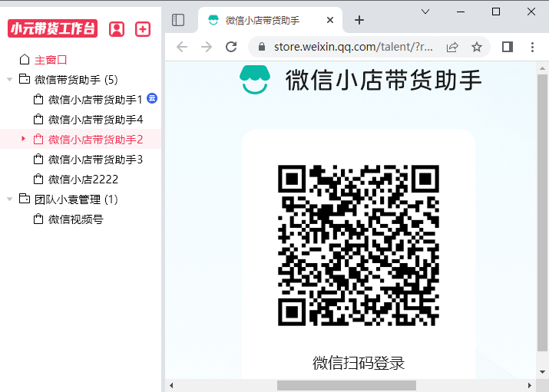Open the browser side panel icon
Screen dimensions: 549x392
(507, 47)
